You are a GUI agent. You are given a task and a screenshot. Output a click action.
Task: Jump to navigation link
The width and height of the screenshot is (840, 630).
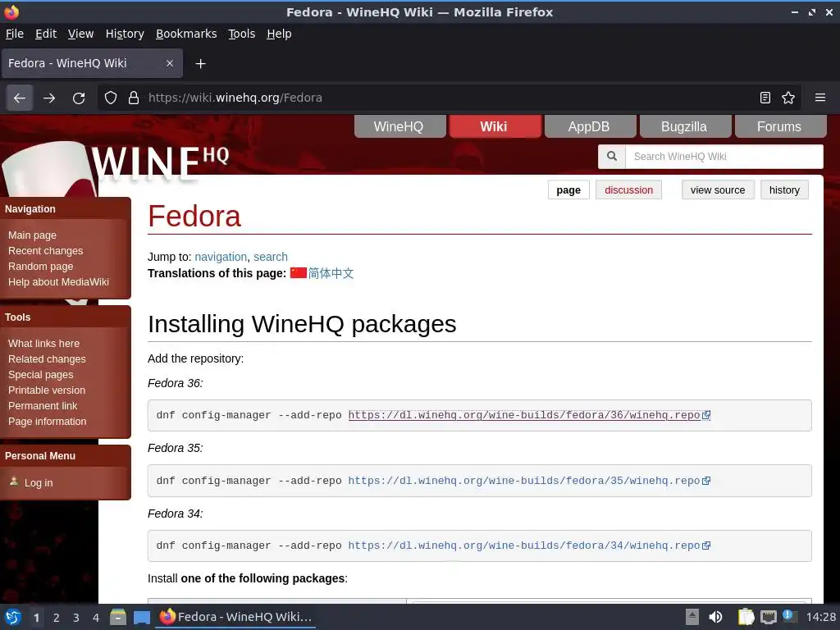pos(221,257)
